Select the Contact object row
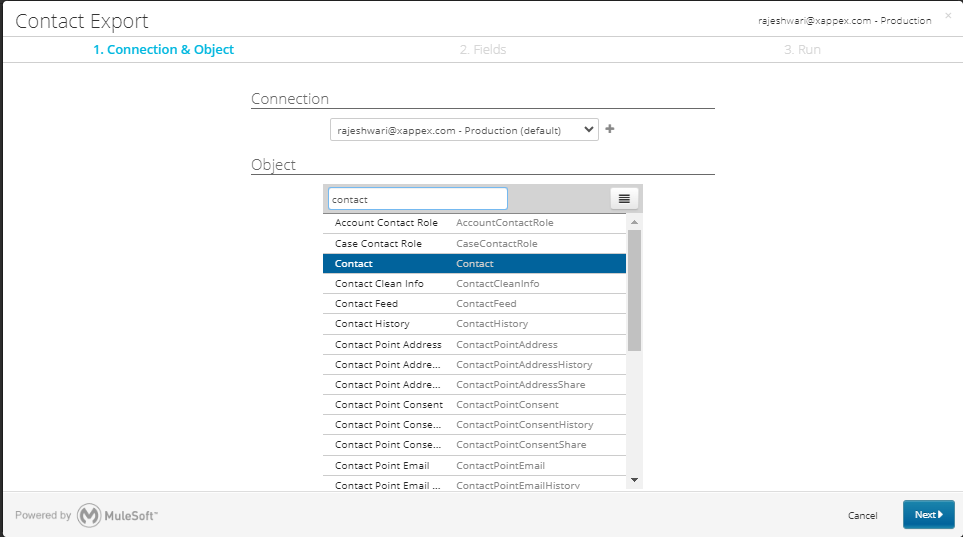 [x=474, y=264]
